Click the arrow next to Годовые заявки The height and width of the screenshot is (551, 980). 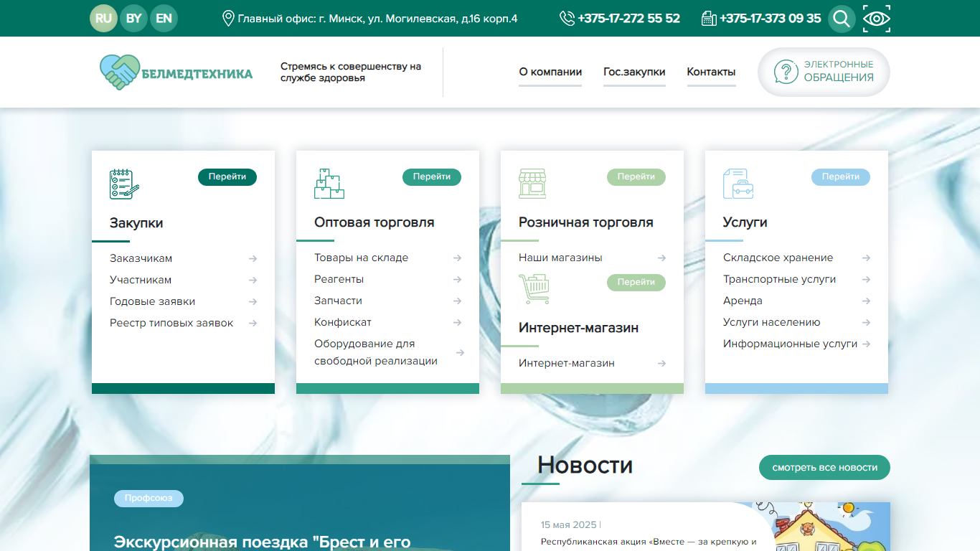(253, 302)
